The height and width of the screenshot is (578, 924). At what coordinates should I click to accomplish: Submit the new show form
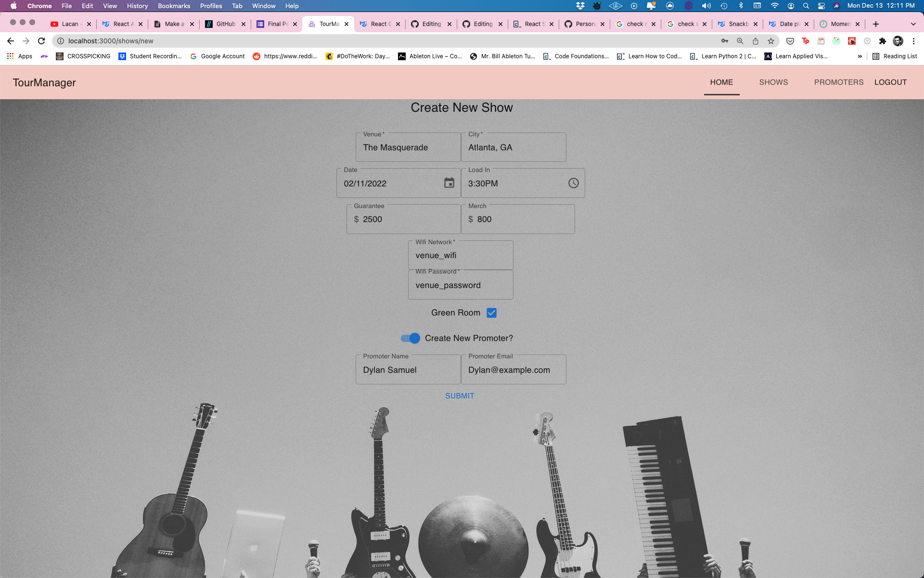460,395
